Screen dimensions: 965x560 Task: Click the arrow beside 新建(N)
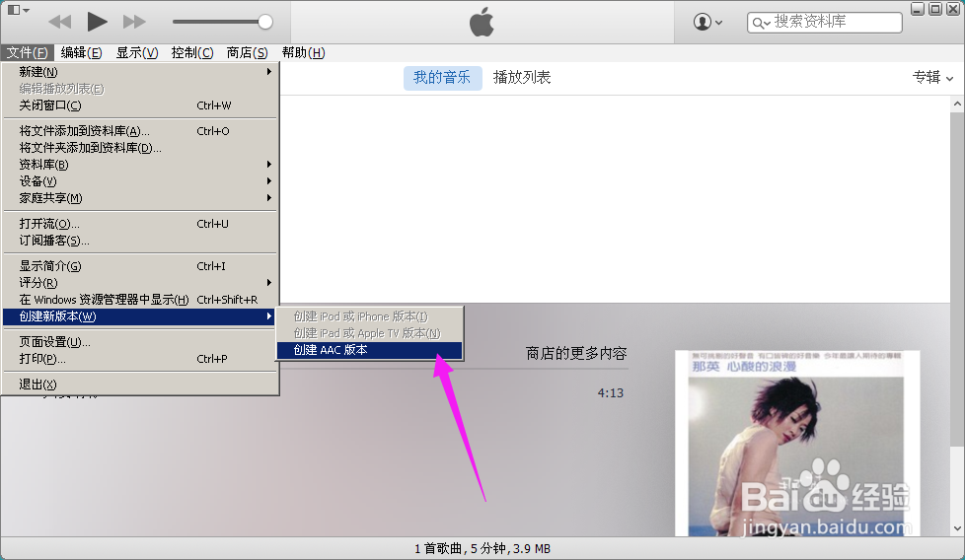pos(269,72)
